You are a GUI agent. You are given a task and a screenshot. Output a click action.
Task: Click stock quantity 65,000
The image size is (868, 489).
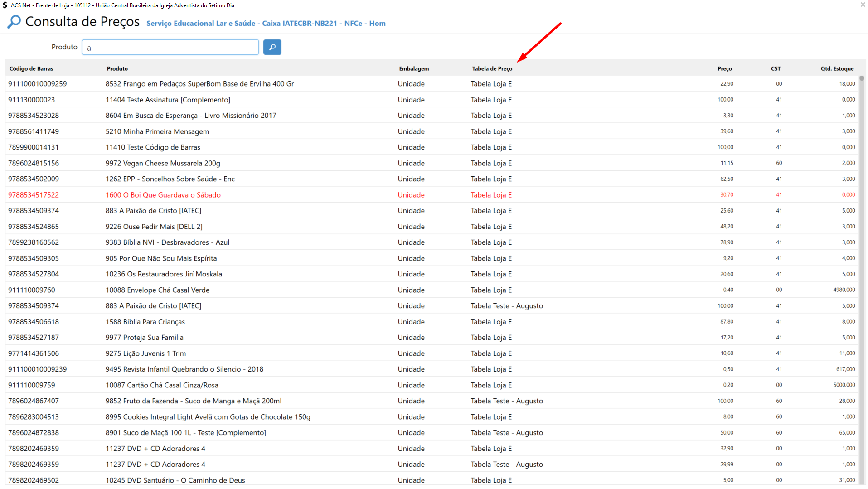pyautogui.click(x=847, y=433)
